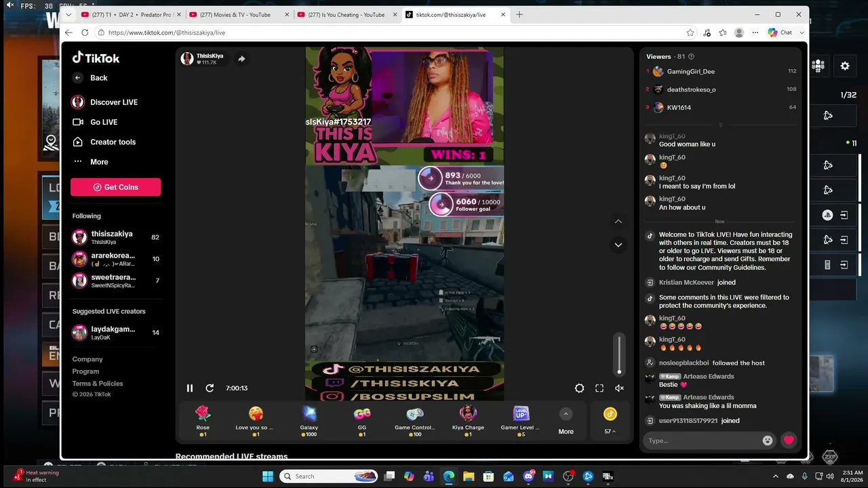Viewport: 868px width, 488px height.
Task: Open the browser Favorites list
Action: 723,33
